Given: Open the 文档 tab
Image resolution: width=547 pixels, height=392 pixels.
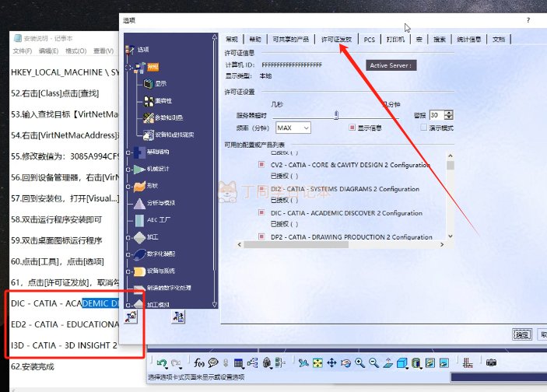Looking at the screenshot, I should coord(499,40).
